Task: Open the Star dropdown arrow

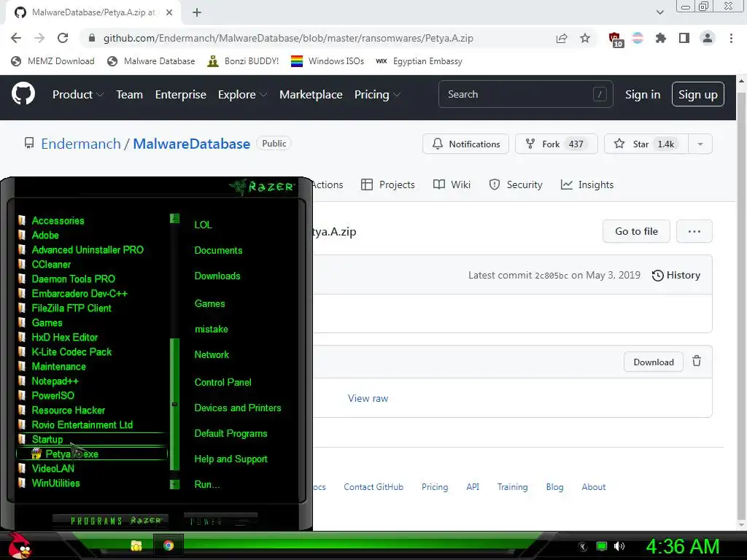Action: pos(700,144)
